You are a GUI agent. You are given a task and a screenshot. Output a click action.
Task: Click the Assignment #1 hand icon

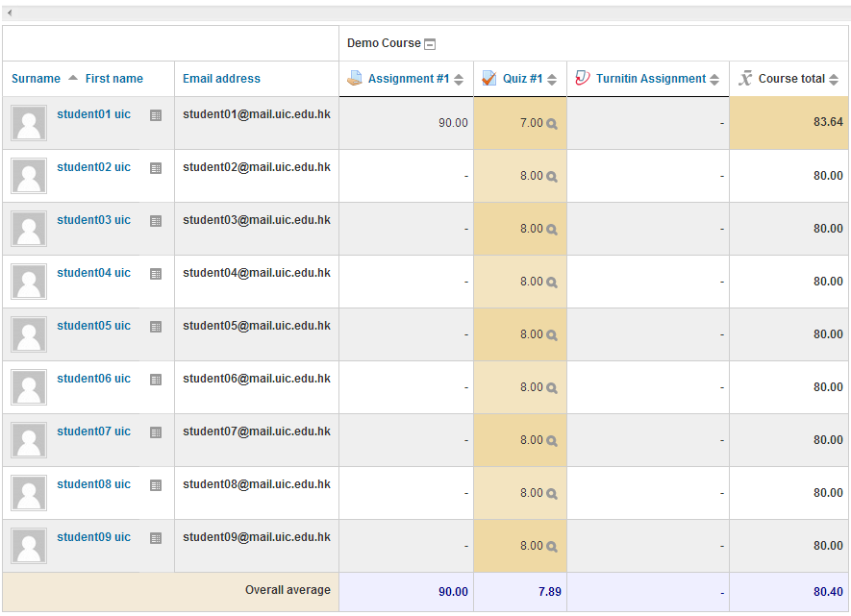coord(355,79)
